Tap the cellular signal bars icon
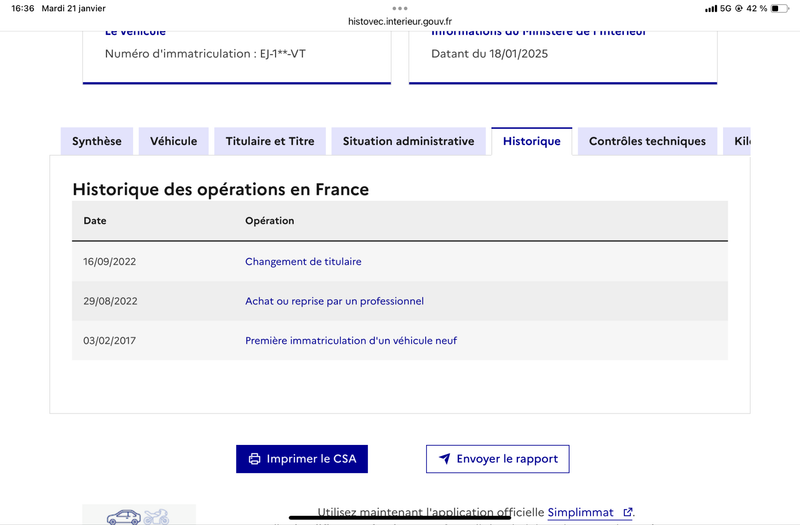Screen dimensions: 800x525 pos(711,9)
